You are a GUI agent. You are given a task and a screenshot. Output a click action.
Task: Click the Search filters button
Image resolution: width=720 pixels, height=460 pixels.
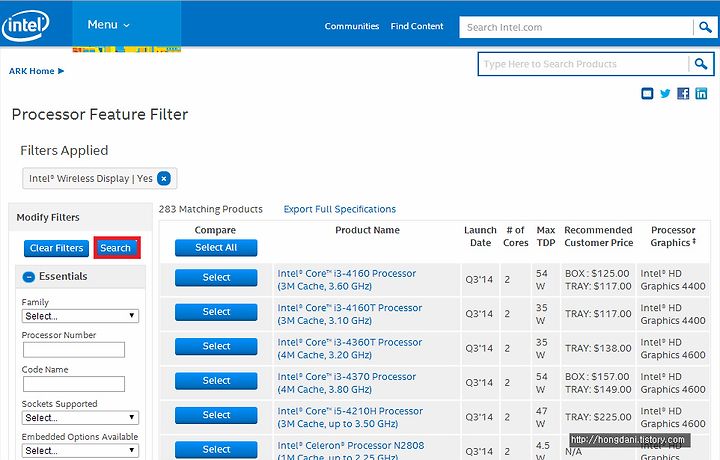[116, 248]
